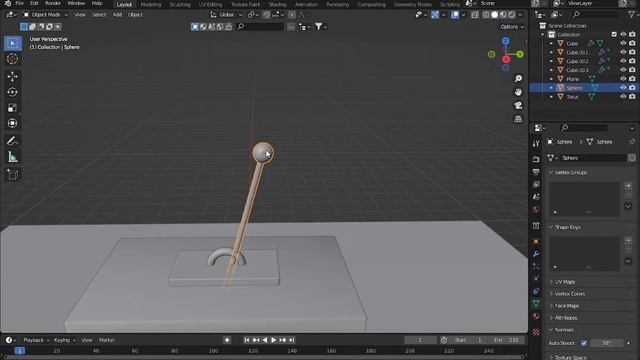Toggle the camera view icon
Image resolution: width=640 pixels, height=360 pixels.
518,105
